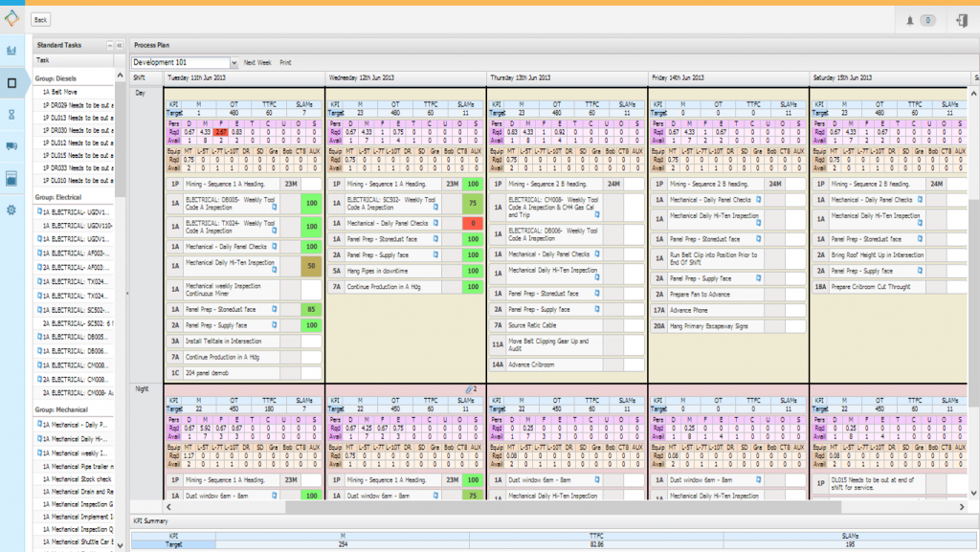Click the task list scroll-up arrow
This screenshot has width=980, height=552.
click(120, 76)
